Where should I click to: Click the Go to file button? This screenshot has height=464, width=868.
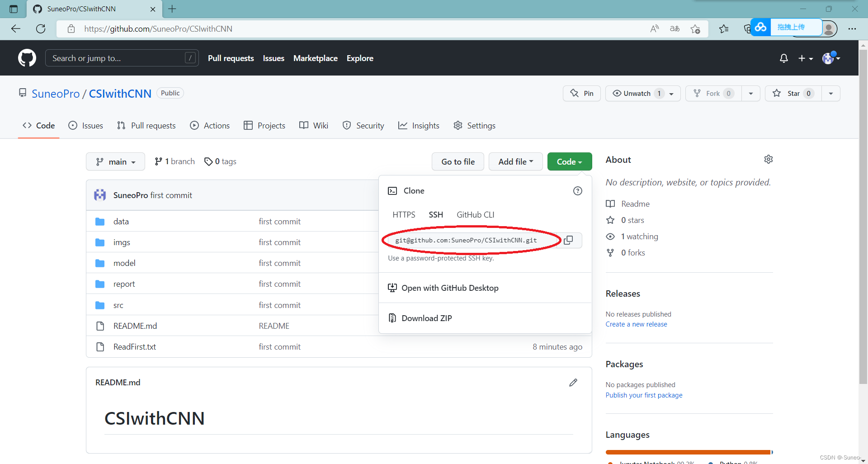pyautogui.click(x=458, y=161)
